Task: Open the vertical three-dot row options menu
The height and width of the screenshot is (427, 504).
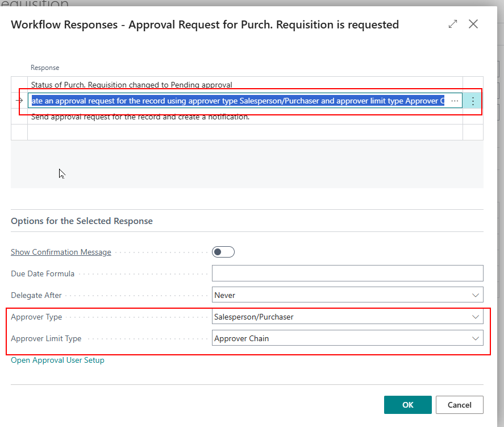Action: [473, 101]
